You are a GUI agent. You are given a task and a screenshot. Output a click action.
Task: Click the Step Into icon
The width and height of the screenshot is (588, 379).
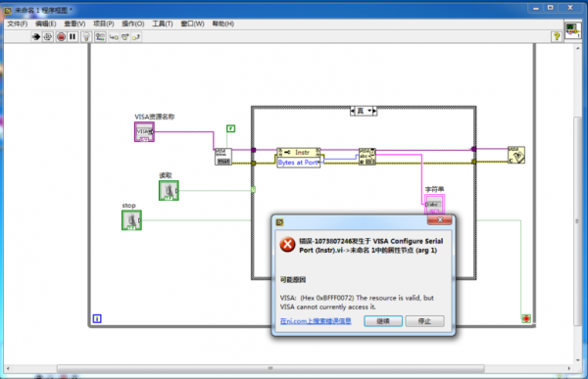[x=114, y=37]
